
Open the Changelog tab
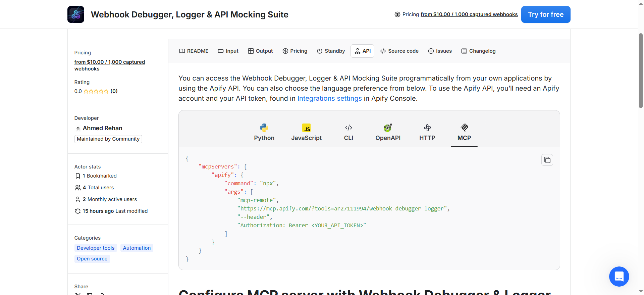pyautogui.click(x=479, y=51)
